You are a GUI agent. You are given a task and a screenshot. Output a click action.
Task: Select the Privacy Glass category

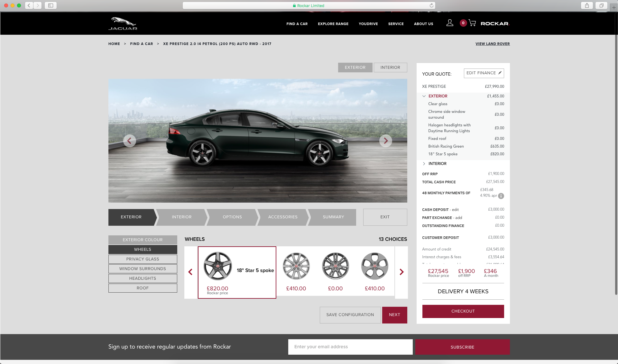tap(143, 259)
